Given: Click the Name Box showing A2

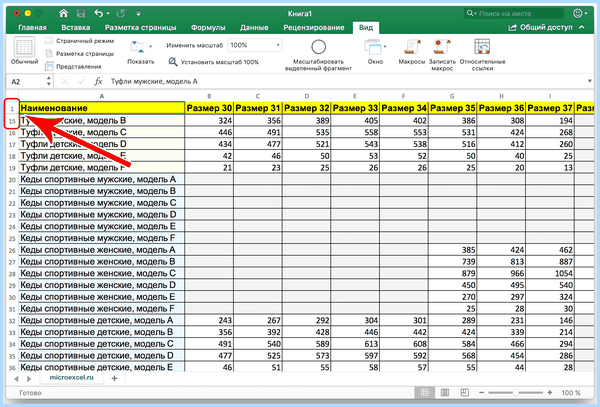Looking at the screenshot, I should pos(26,81).
